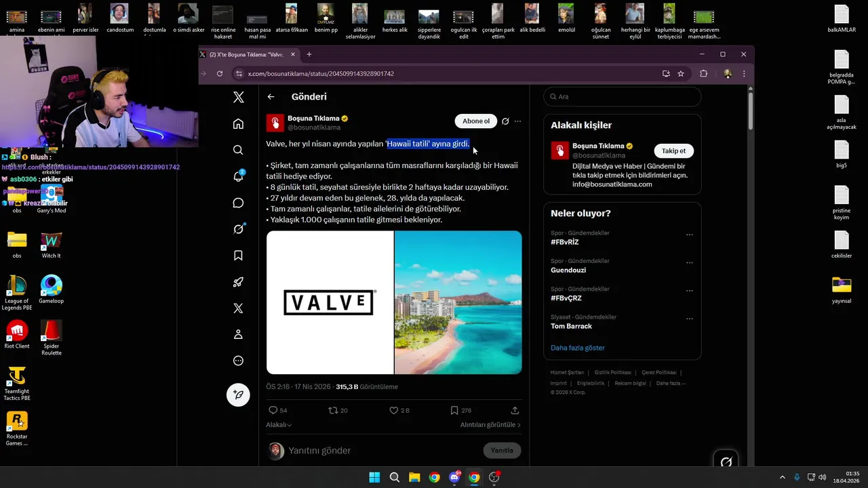868x488 pixels.
Task: Open OBS from the taskbar
Action: [x=494, y=477]
